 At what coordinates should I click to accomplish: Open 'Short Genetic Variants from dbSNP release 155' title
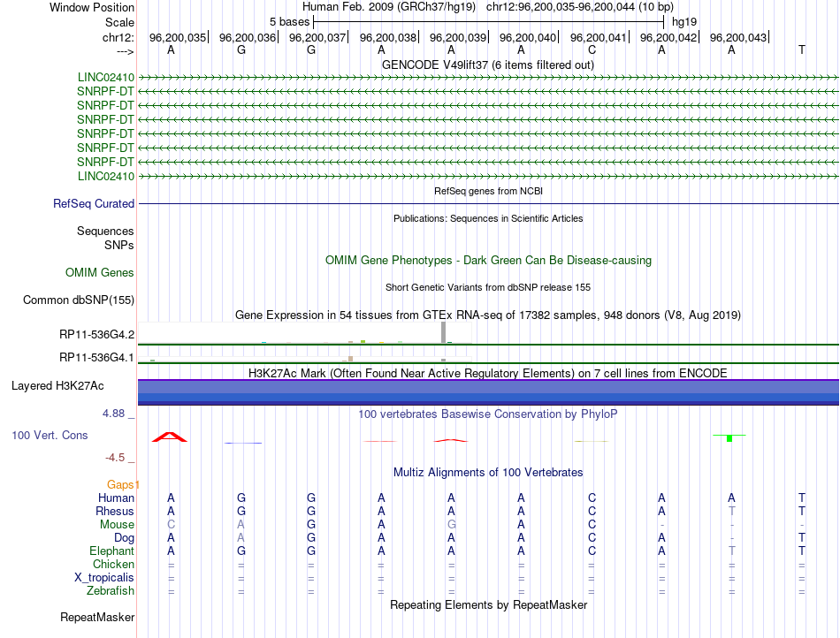pyautogui.click(x=488, y=287)
